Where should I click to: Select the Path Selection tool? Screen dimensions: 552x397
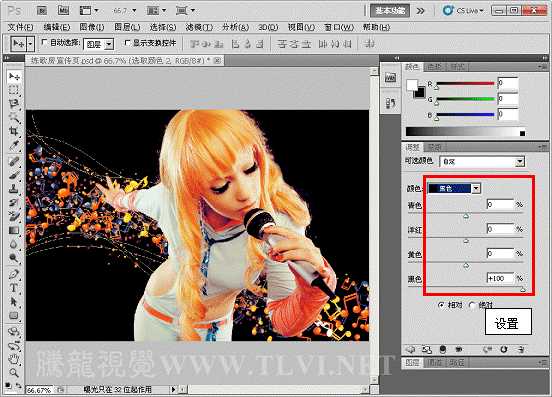click(14, 302)
